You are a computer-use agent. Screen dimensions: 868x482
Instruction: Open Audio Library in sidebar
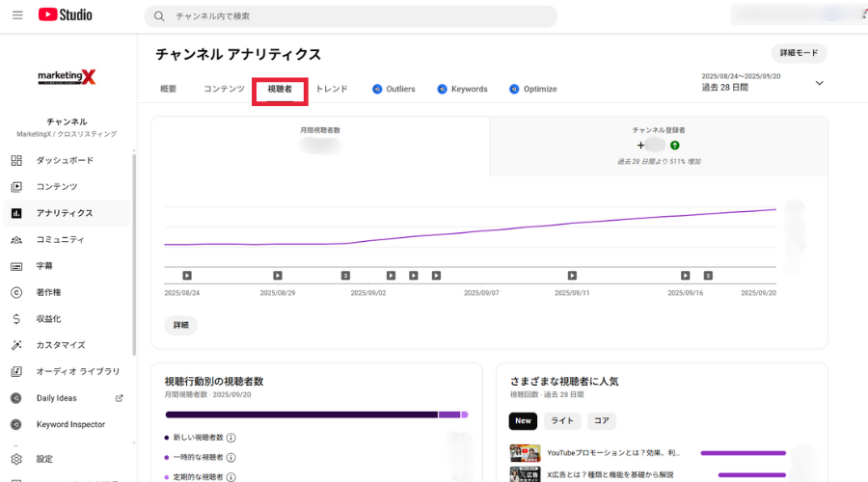point(78,371)
